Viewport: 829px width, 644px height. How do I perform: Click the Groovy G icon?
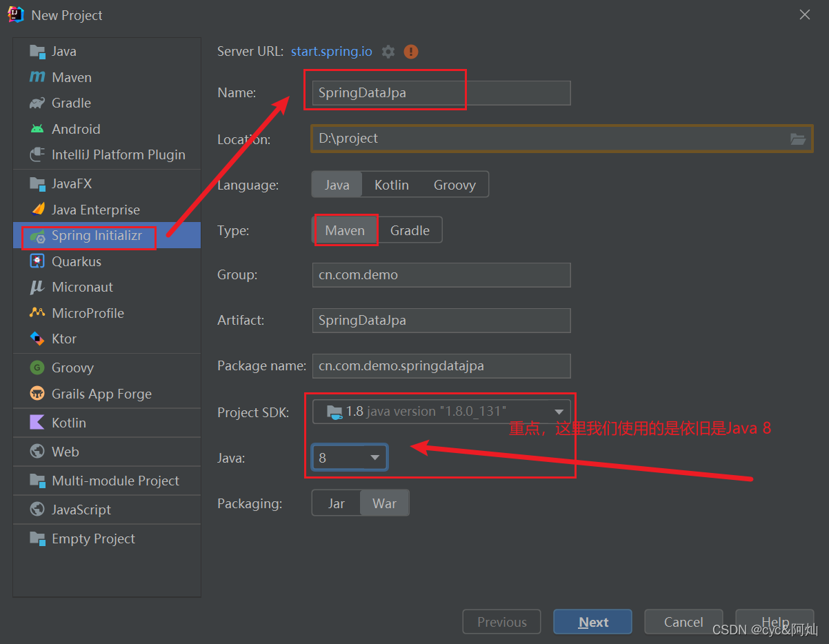(37, 368)
